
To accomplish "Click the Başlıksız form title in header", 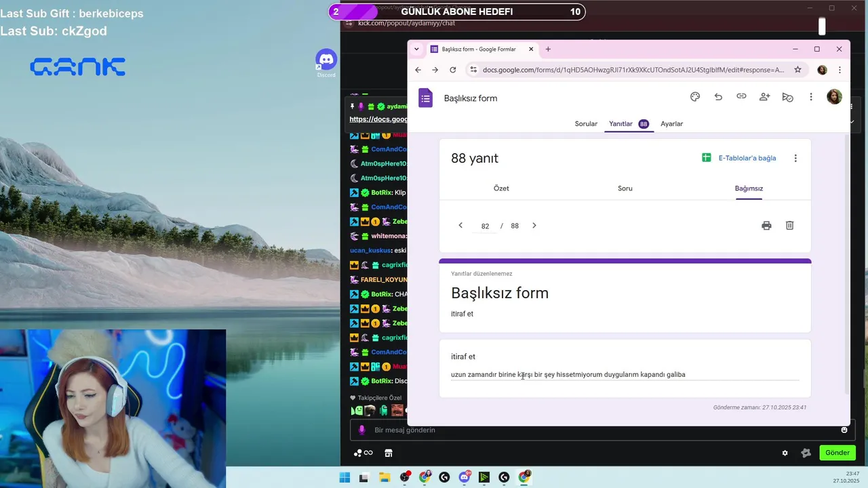I will [x=471, y=98].
